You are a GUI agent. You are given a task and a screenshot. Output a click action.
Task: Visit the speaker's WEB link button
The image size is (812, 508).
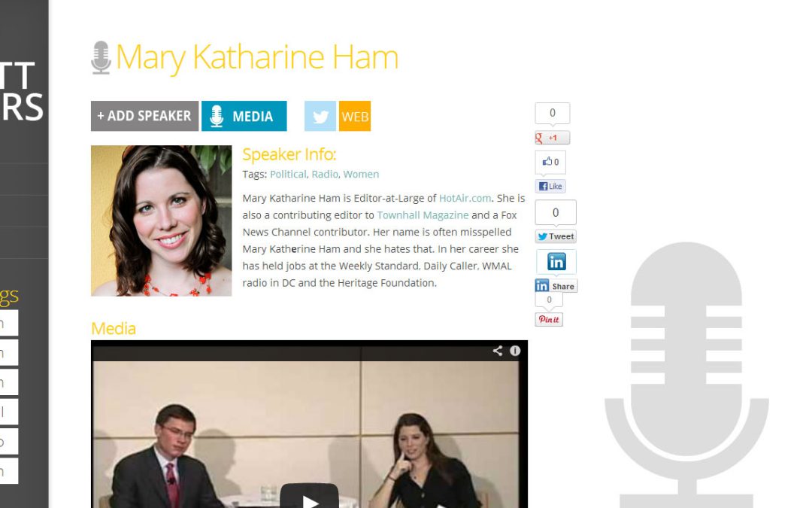[355, 116]
